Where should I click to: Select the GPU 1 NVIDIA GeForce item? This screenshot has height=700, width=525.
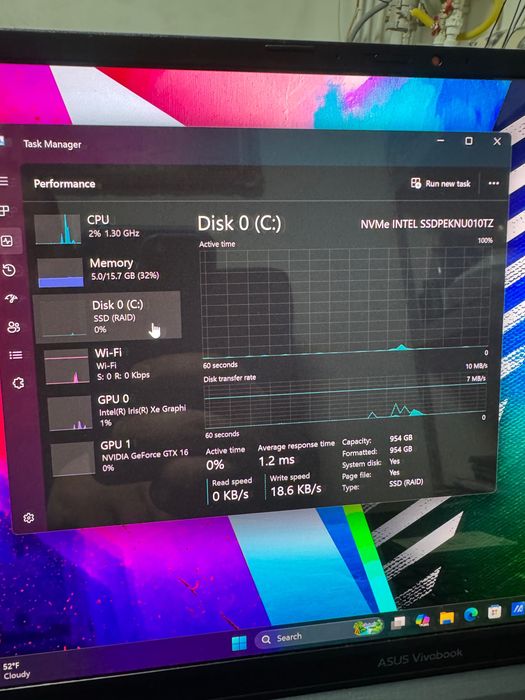click(x=120, y=457)
